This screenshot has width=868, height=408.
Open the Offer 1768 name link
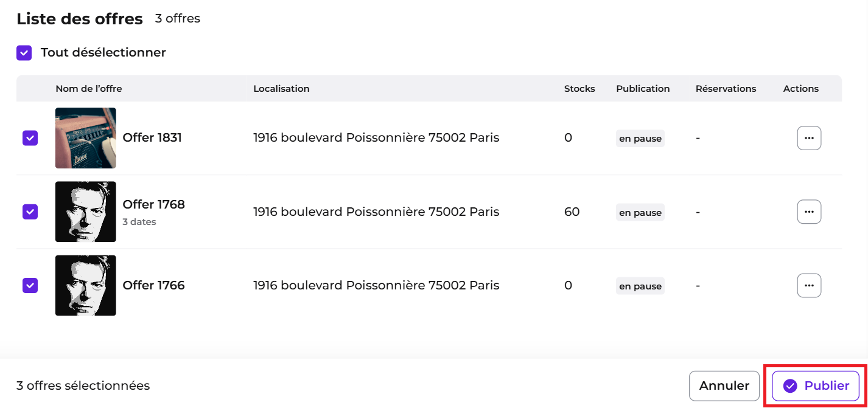coord(153,204)
